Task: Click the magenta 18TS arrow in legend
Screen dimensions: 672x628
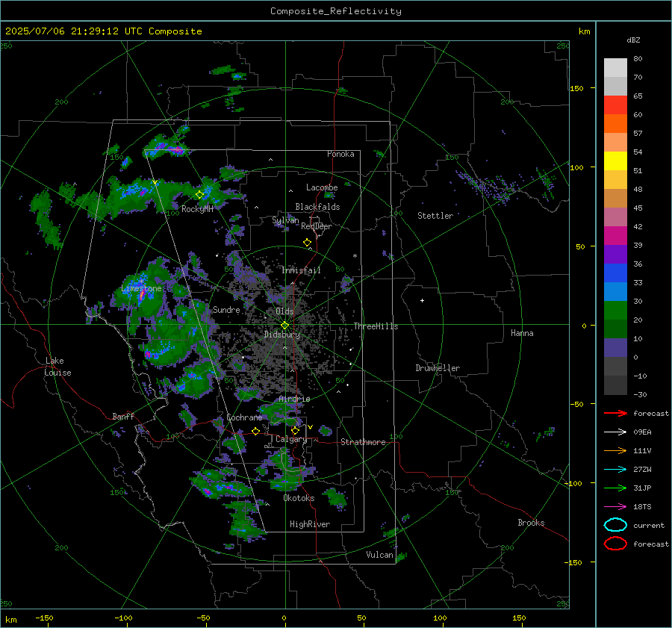Action: (615, 507)
